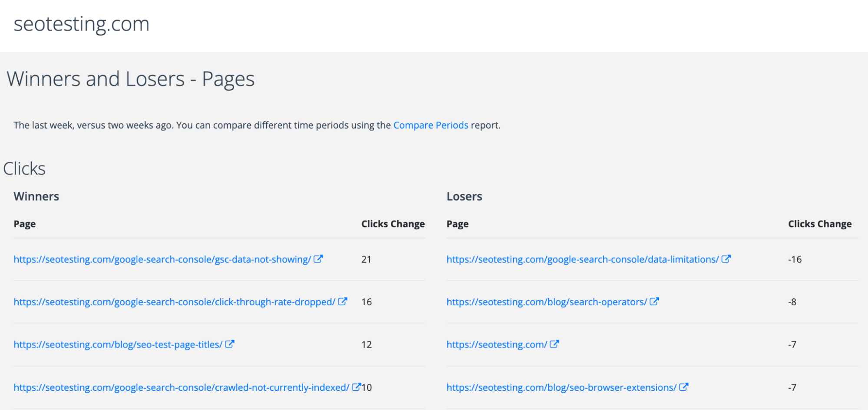Image resolution: width=868 pixels, height=410 pixels.
Task: Open external link icon for click-through-rate-dropped
Action: pyautogui.click(x=343, y=301)
